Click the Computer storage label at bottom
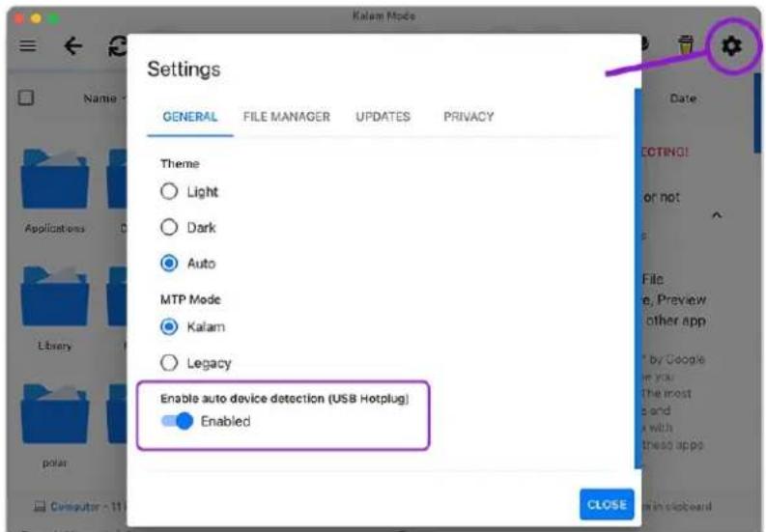Viewport: 766px width, 532px height. (x=75, y=507)
